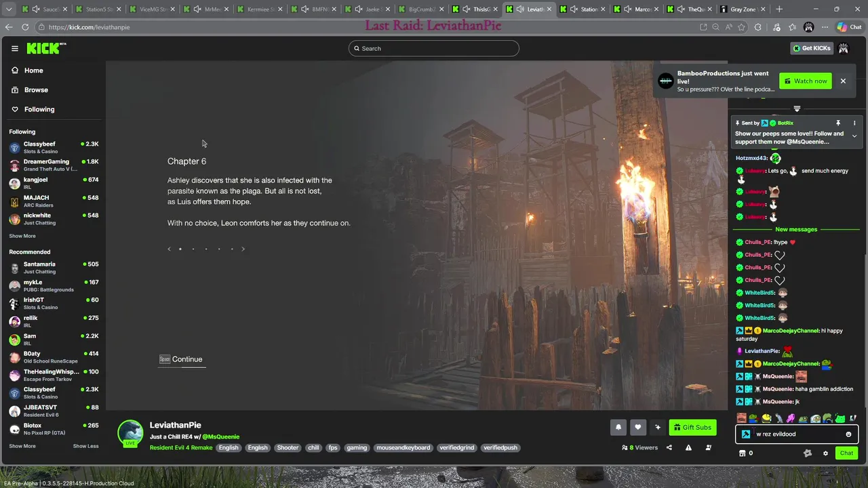
Task: Select the mouseandkeyboard tag
Action: coord(403,447)
